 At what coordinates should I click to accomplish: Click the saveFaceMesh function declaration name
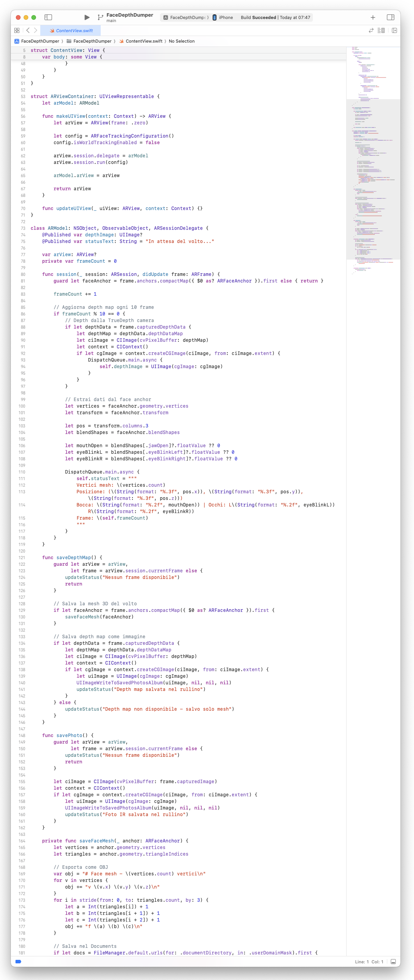96,841
